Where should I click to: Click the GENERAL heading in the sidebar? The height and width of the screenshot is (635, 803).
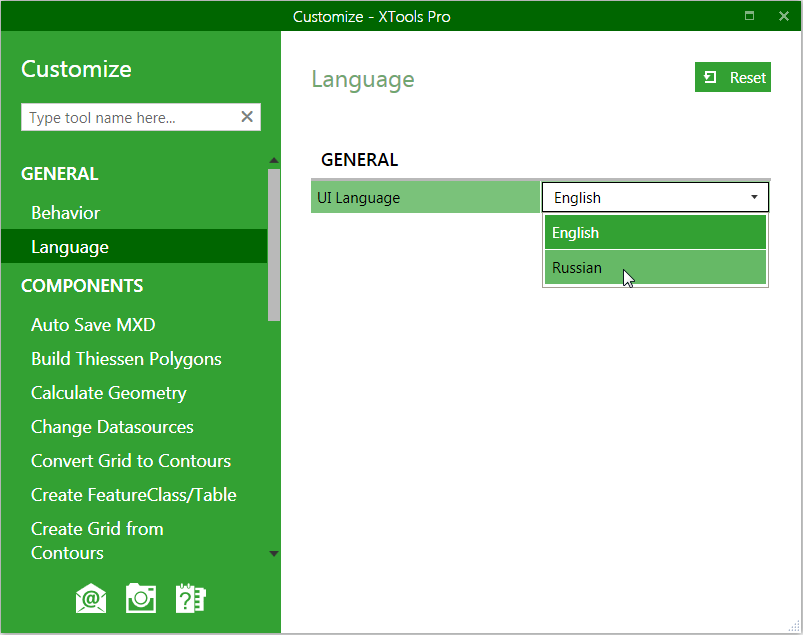tap(59, 174)
